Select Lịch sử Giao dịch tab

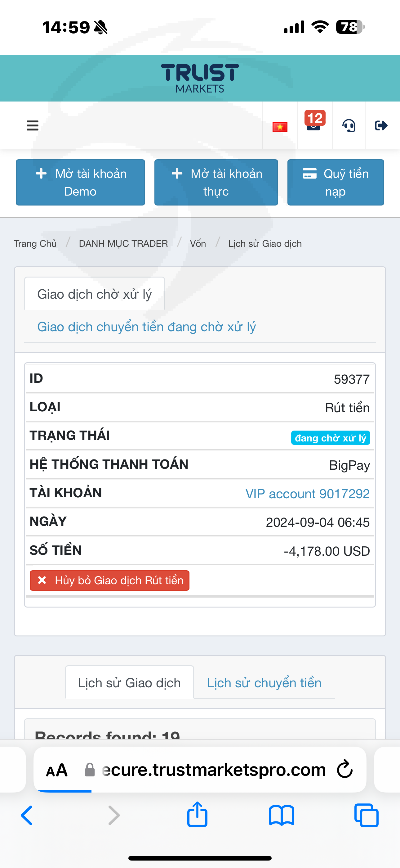click(x=129, y=683)
